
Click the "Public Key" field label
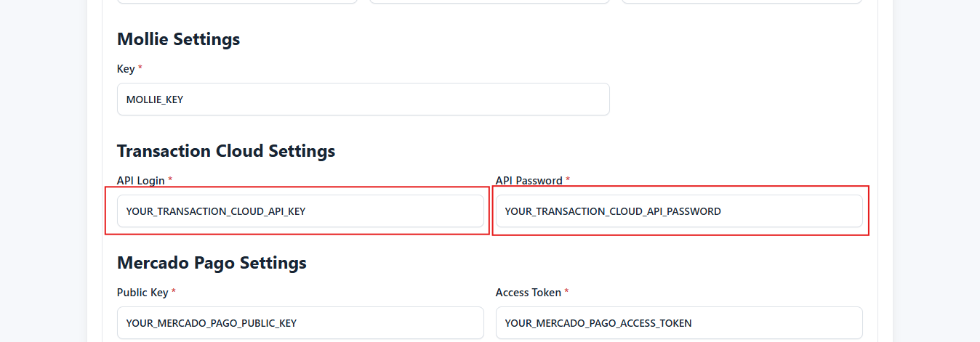click(142, 292)
